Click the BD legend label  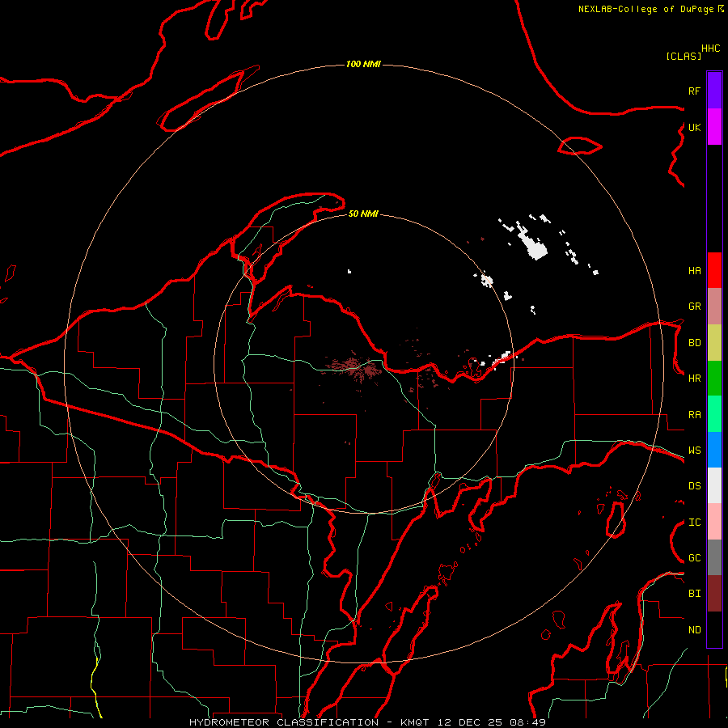(x=695, y=343)
